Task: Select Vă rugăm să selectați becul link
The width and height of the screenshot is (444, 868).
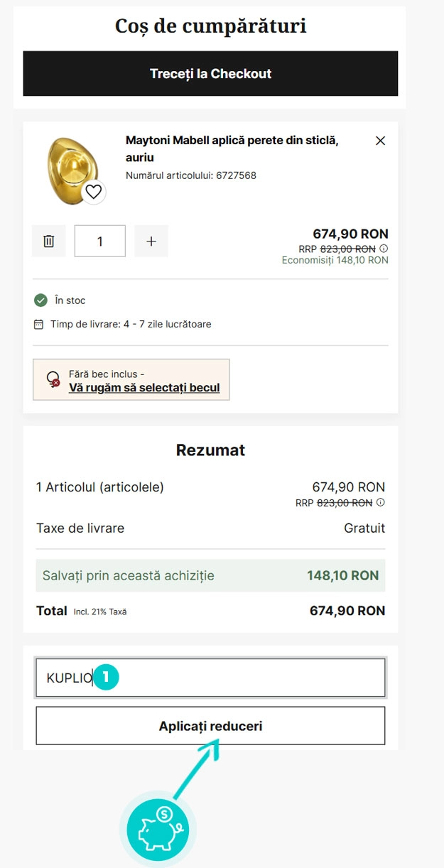Action: pyautogui.click(x=144, y=388)
